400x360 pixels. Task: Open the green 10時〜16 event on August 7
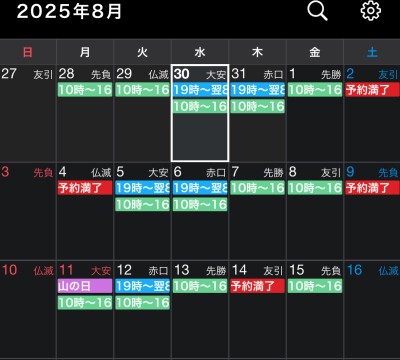257,188
